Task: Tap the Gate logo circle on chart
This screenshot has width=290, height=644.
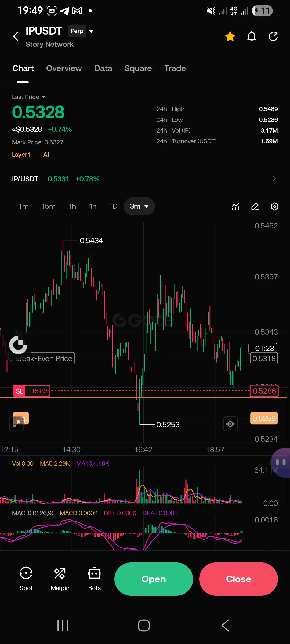Action: 18,345
